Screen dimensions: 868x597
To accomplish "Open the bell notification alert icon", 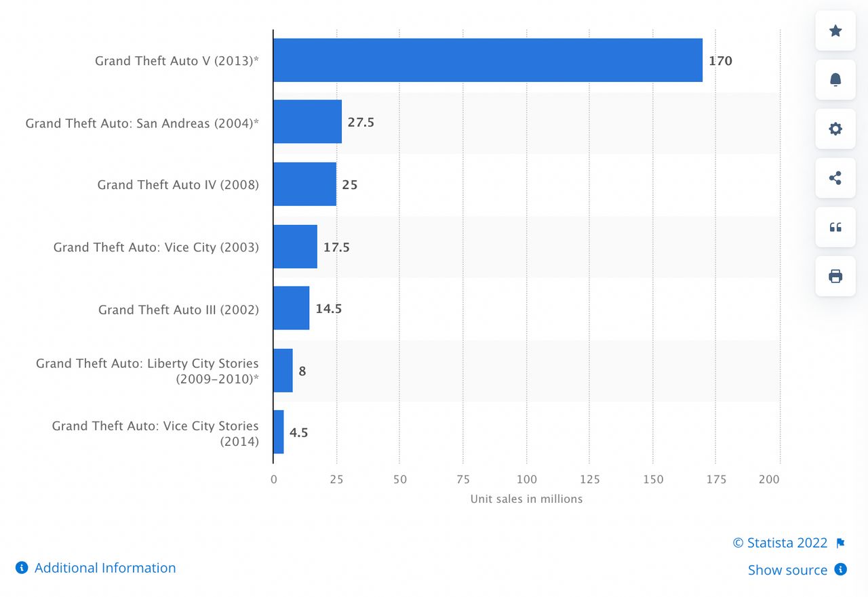I will (x=835, y=80).
